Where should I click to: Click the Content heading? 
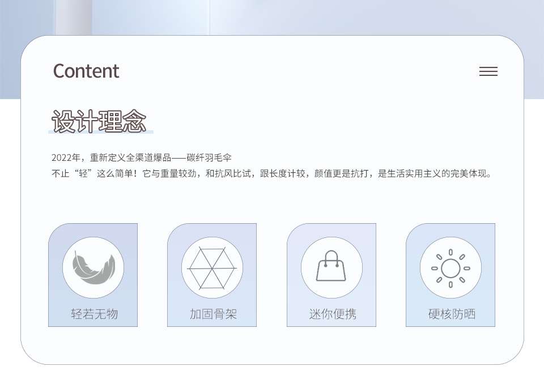(x=86, y=71)
